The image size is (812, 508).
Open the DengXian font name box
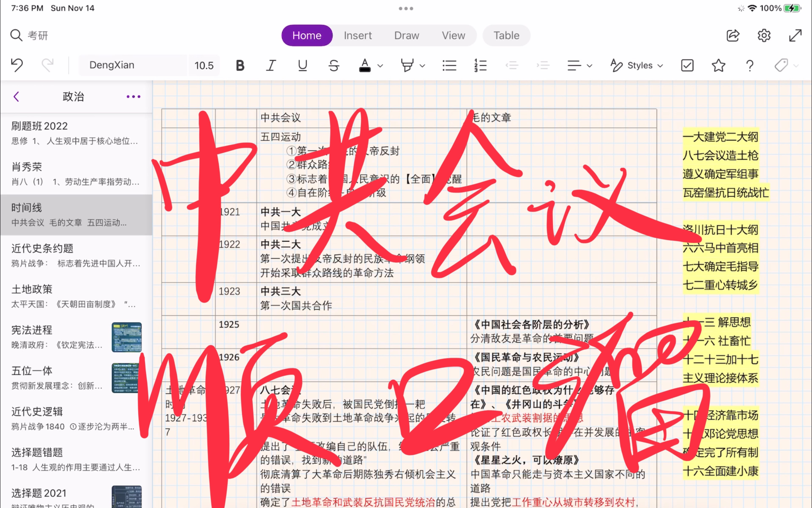tap(133, 65)
